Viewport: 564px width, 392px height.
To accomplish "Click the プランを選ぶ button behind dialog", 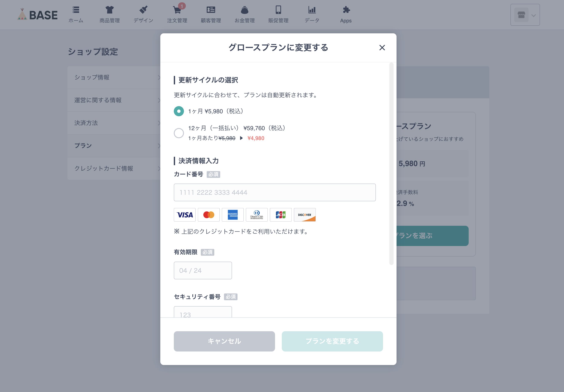I will click(432, 236).
